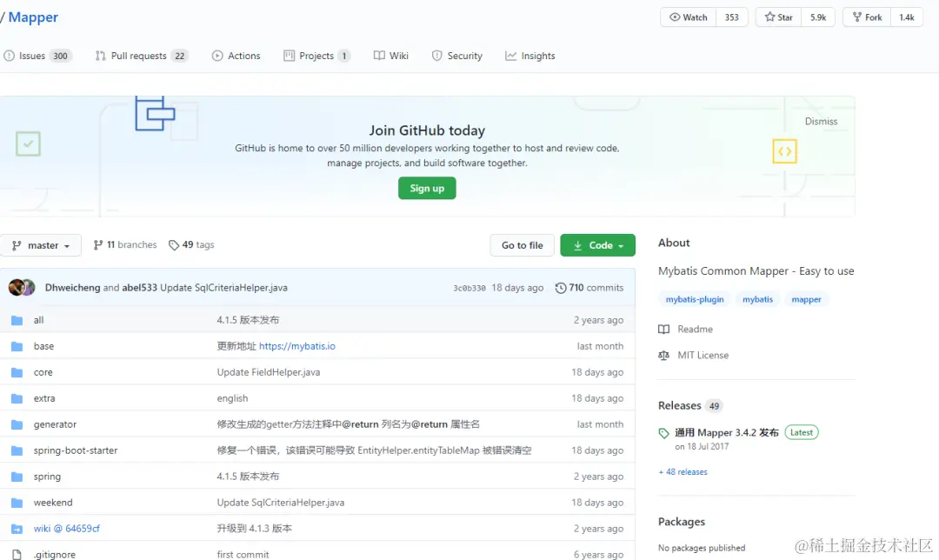
Task: Open the spring-boot-starter folder
Action: point(76,450)
